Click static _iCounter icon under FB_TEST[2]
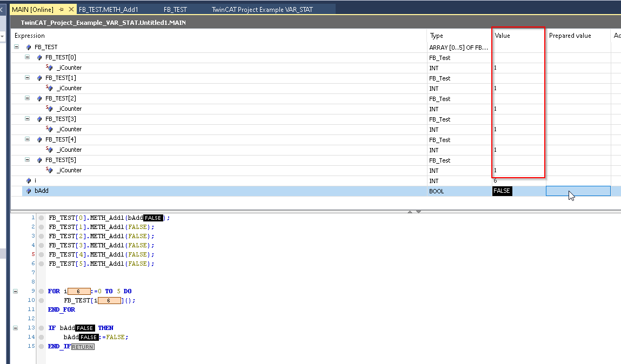 point(49,109)
